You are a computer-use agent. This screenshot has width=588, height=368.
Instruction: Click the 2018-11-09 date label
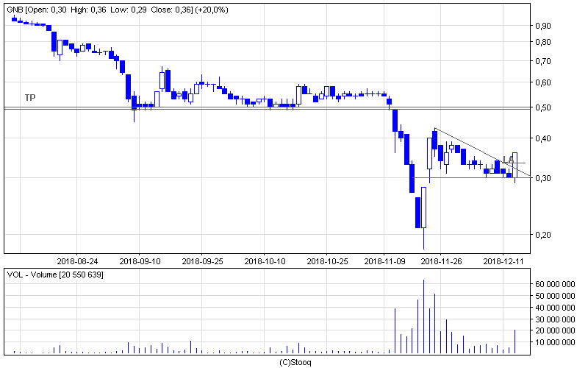point(384,261)
